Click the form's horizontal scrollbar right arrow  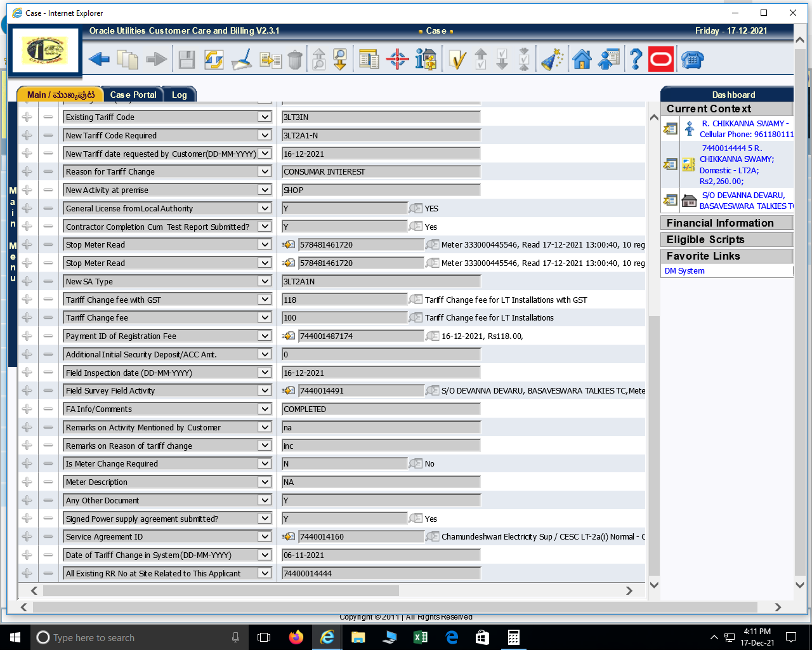click(629, 590)
